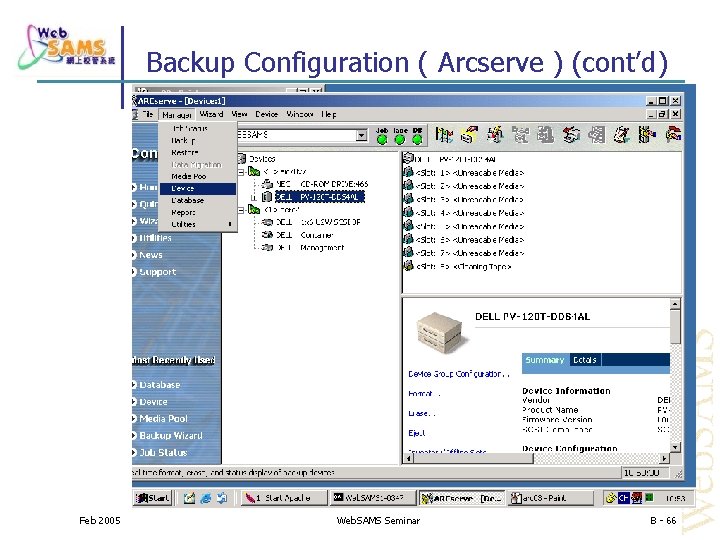
Task: Expand the DELL PV-120T-DDS4AL tree node
Action: [x=253, y=197]
